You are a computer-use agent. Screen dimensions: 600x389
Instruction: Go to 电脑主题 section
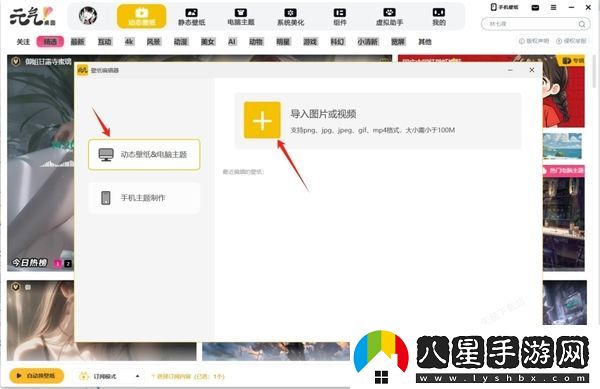point(241,17)
